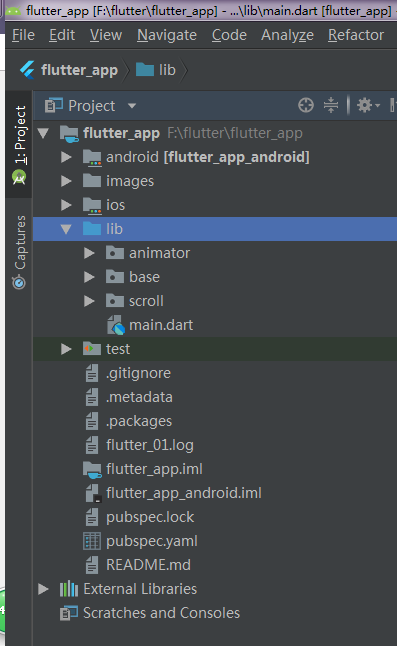Toggle the 1: Project side tool window
Image resolution: width=397 pixels, height=646 pixels.
coord(19,145)
